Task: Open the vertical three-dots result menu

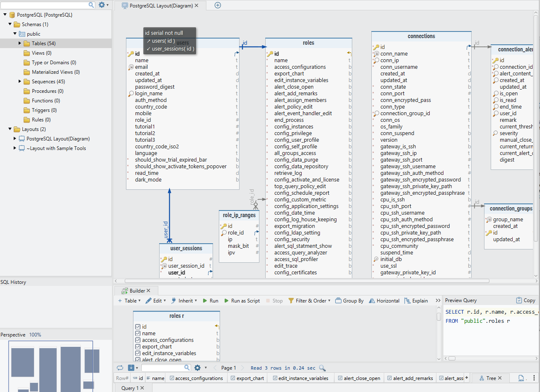Action: [534, 378]
